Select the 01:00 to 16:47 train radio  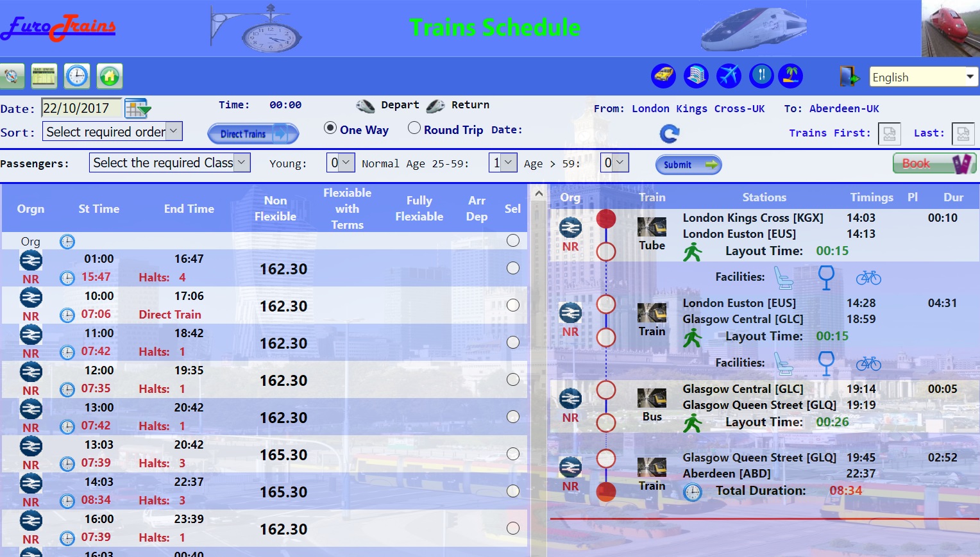tap(513, 268)
